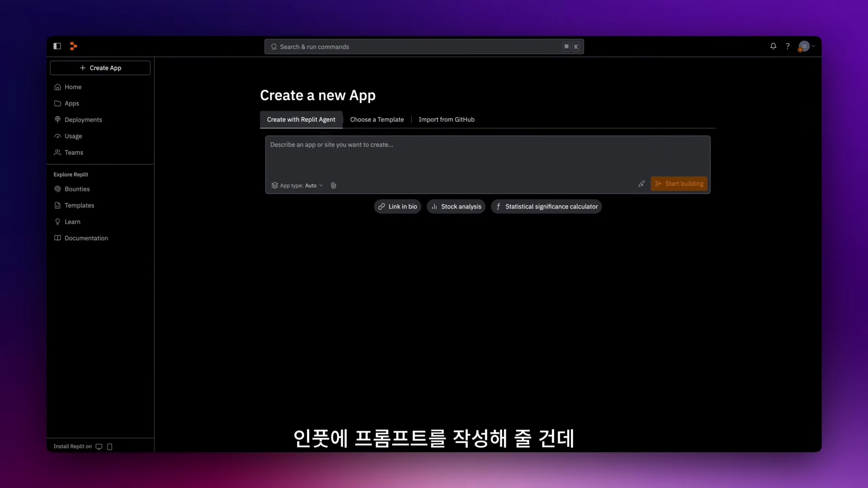Open Deployments in the sidebar
This screenshot has width=868, height=488.
point(100,120)
